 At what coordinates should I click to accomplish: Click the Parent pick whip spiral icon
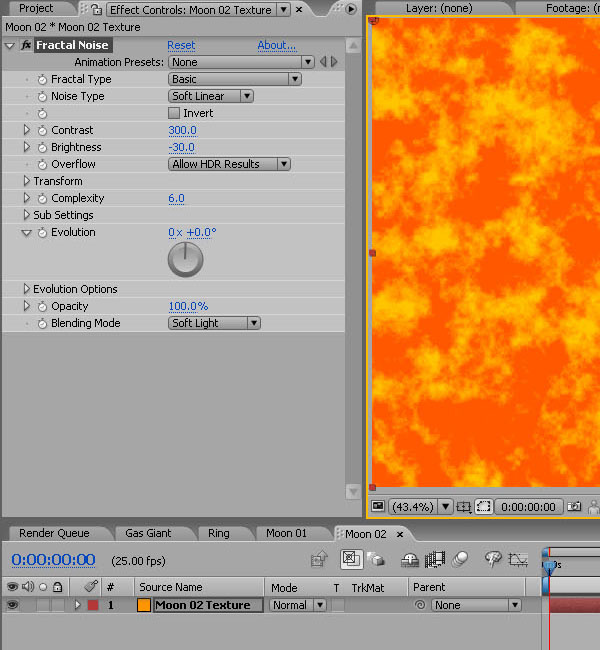click(420, 605)
